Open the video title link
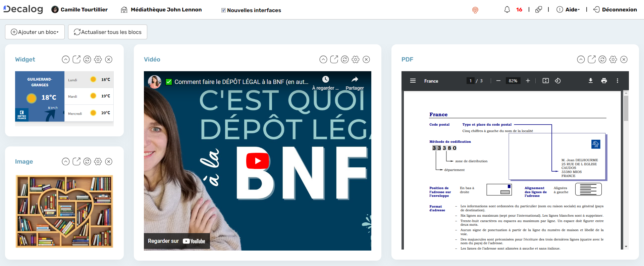 (x=241, y=82)
